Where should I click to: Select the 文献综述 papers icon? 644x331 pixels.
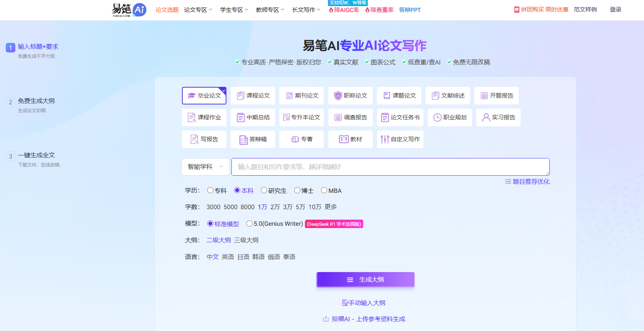(435, 96)
